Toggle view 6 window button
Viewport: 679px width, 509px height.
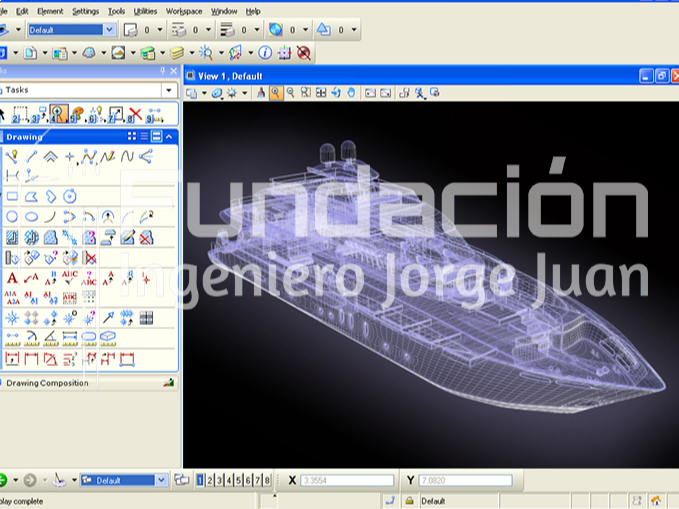pyautogui.click(x=248, y=480)
